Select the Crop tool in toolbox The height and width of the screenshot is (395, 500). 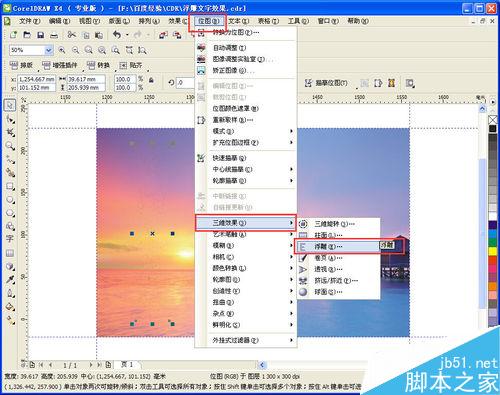pyautogui.click(x=10, y=133)
